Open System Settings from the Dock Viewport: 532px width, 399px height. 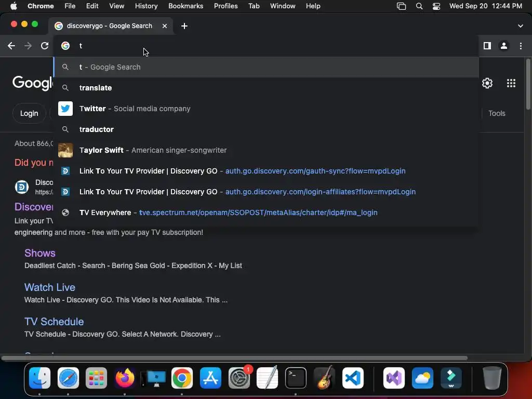[239, 378]
